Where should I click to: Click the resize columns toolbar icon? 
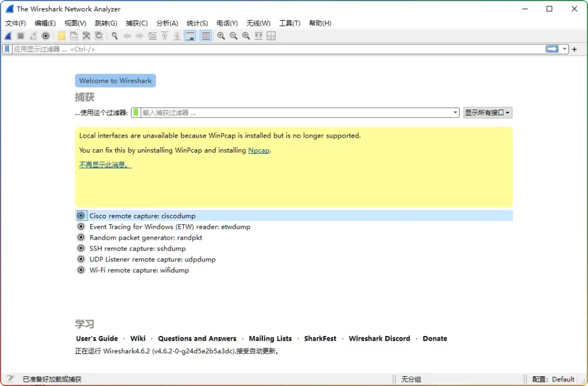click(x=258, y=36)
